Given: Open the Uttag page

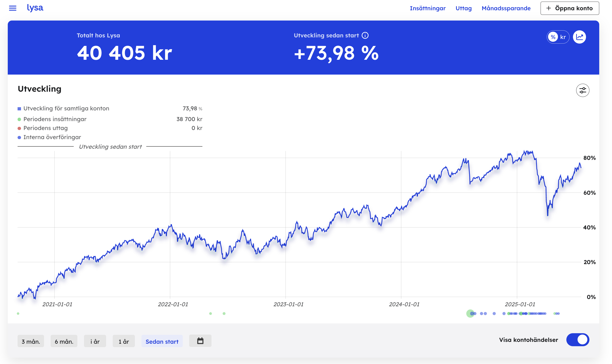Looking at the screenshot, I should (x=463, y=8).
